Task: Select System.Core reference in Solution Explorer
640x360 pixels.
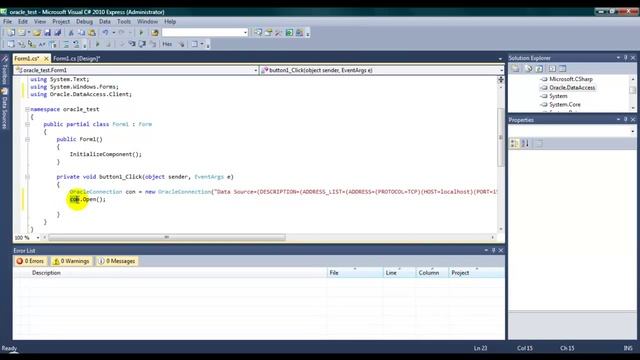Action: (564, 105)
